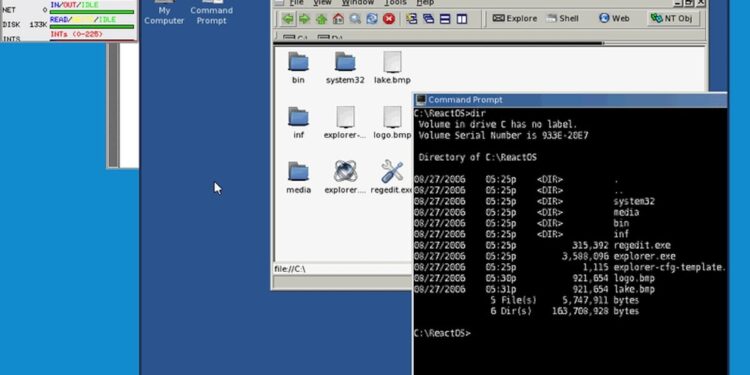This screenshot has height=375, width=750.
Task: Click the 'C:\ReactOS>dir' command line
Action: pyautogui.click(x=450, y=113)
